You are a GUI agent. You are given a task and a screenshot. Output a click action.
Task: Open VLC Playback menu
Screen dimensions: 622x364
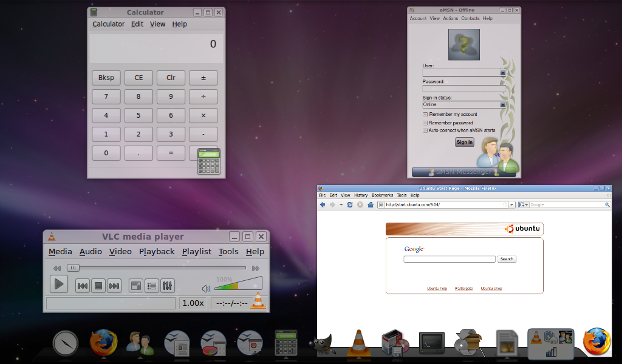pyautogui.click(x=157, y=252)
